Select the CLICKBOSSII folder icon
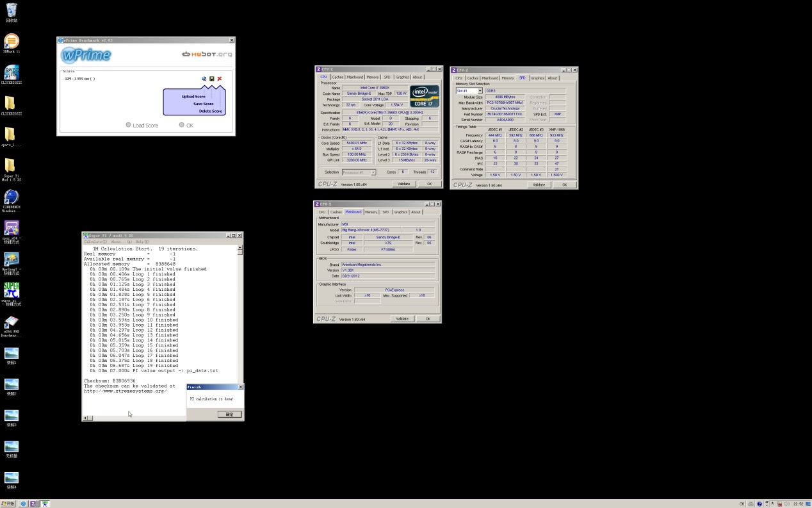812x508 pixels. 10,103
